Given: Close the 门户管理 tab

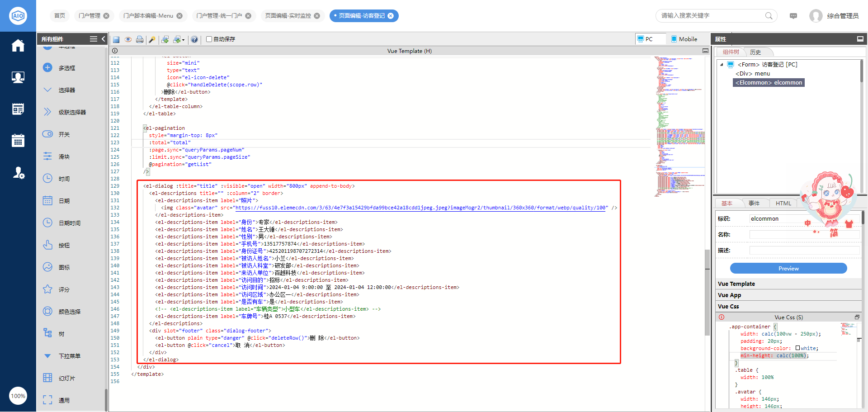Looking at the screenshot, I should coord(106,16).
